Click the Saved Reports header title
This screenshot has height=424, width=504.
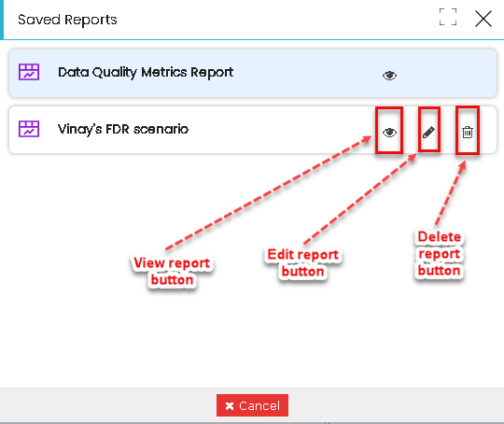pyautogui.click(x=67, y=20)
